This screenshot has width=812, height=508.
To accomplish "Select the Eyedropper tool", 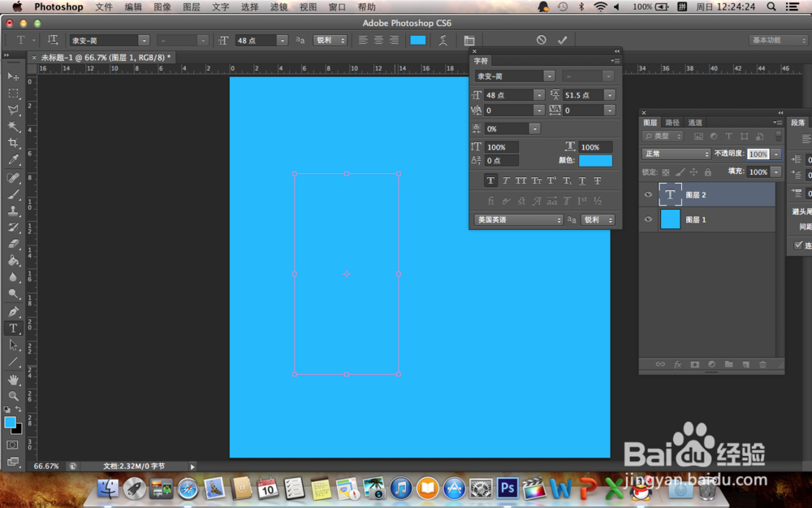I will 13,159.
